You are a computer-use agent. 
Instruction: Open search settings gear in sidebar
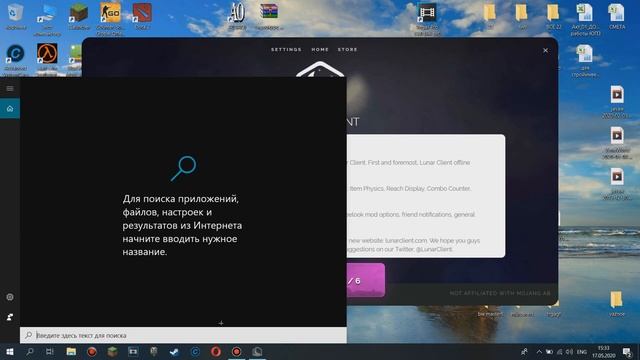point(10,297)
